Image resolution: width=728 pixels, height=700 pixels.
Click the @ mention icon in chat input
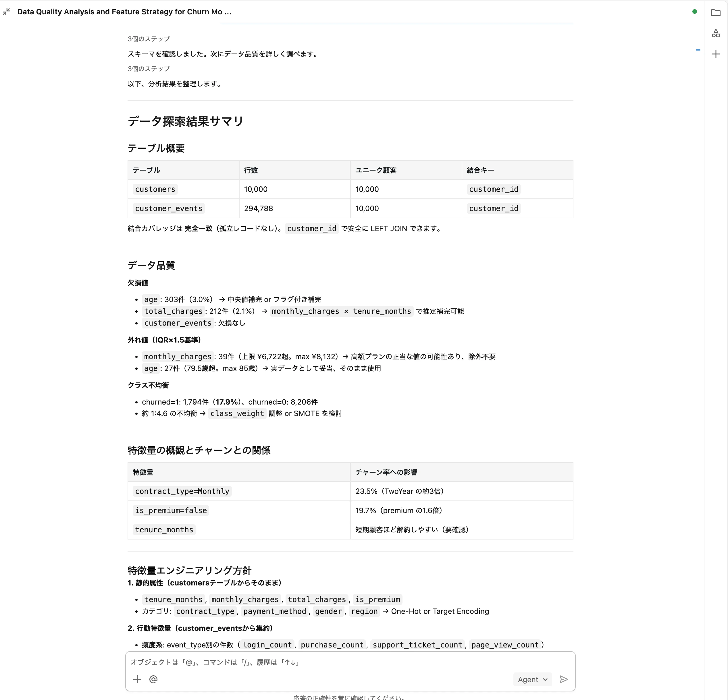click(x=153, y=679)
